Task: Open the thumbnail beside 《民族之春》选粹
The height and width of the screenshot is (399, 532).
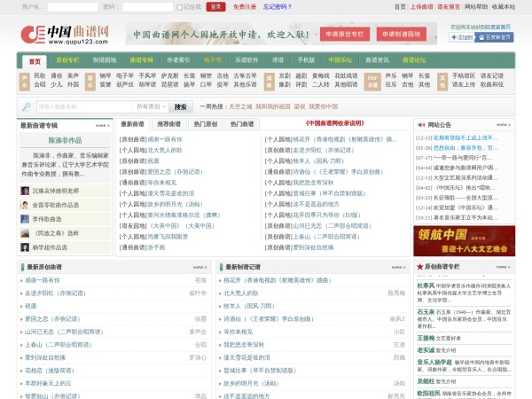Action: point(25,233)
